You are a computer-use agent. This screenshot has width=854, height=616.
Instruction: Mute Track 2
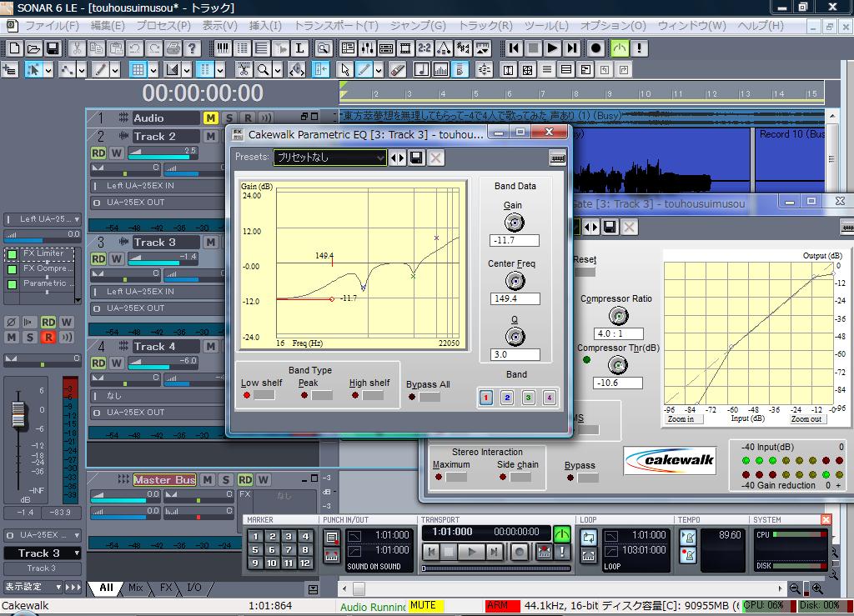210,136
